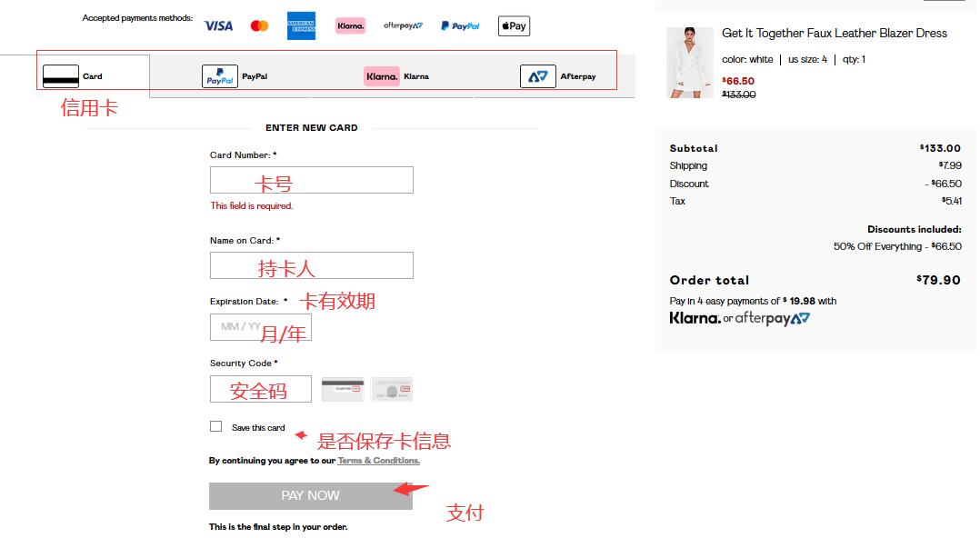
Task: Click the pink Klarna logo in accepted payments
Action: coord(350,25)
